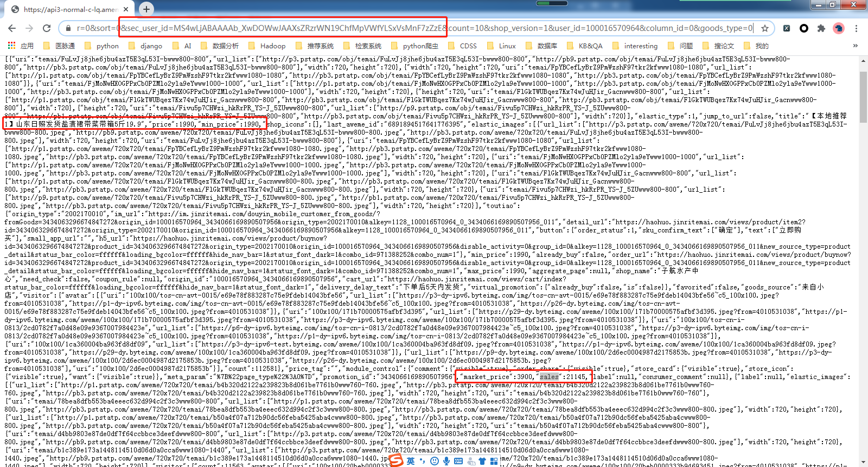Viewport: 868px width, 467px height.
Task: Open the 数据分析 bookmark folder
Action: tap(219, 46)
